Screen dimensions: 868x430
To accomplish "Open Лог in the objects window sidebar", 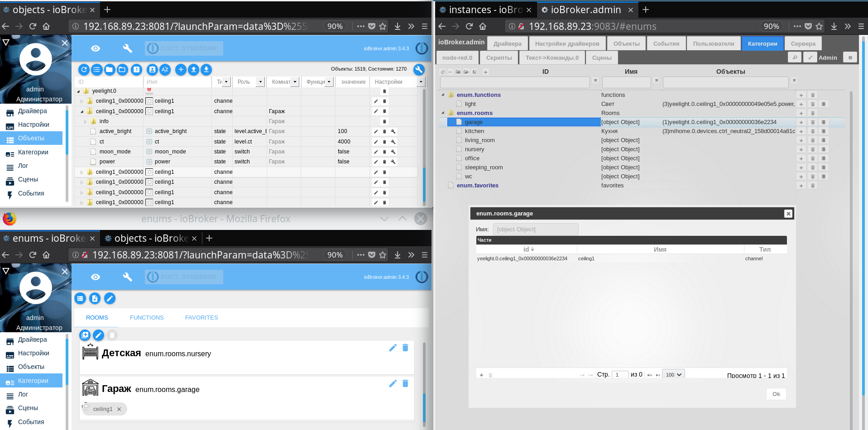I will [23, 166].
